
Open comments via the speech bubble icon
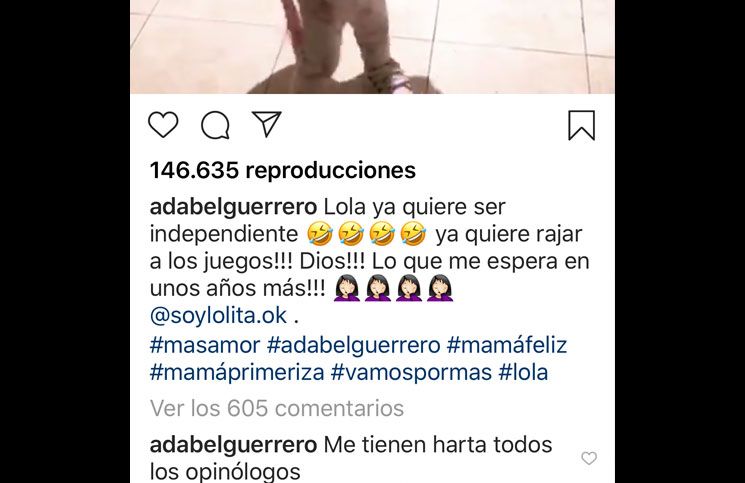click(215, 125)
